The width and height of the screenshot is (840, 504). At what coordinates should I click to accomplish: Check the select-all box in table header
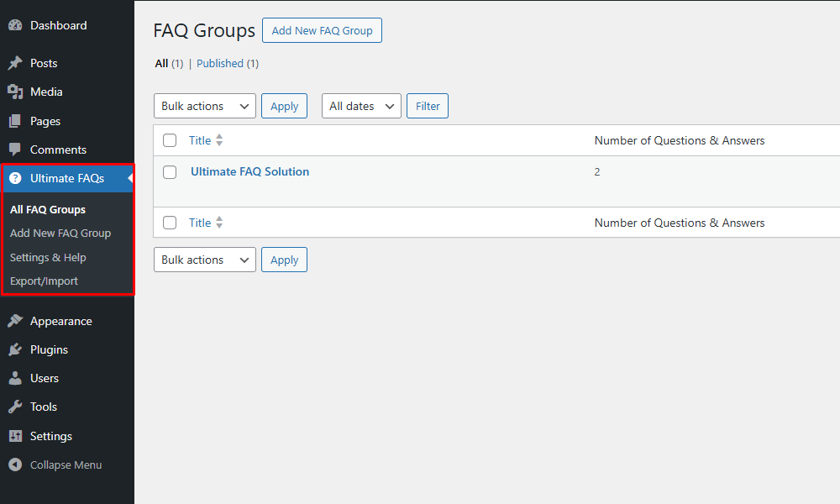tap(170, 140)
